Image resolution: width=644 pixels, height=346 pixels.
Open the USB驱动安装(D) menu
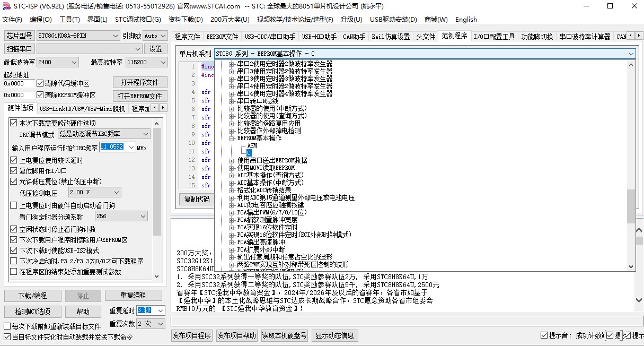pyautogui.click(x=393, y=20)
